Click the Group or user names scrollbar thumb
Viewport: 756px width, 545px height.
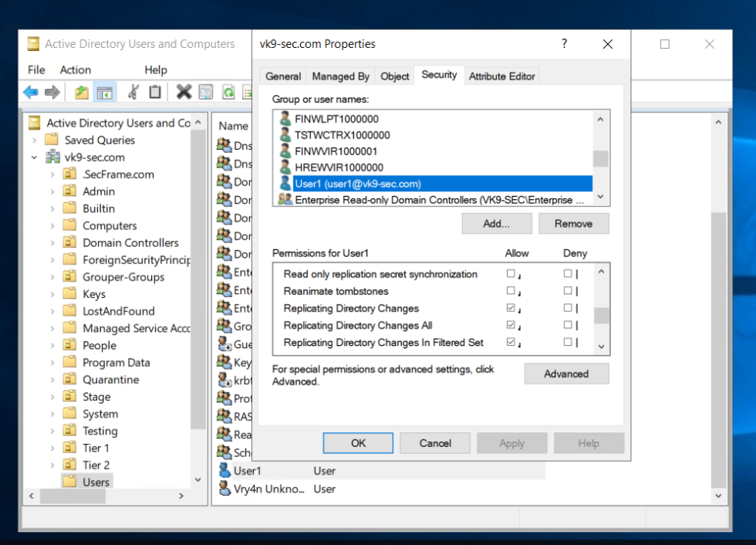pyautogui.click(x=600, y=158)
